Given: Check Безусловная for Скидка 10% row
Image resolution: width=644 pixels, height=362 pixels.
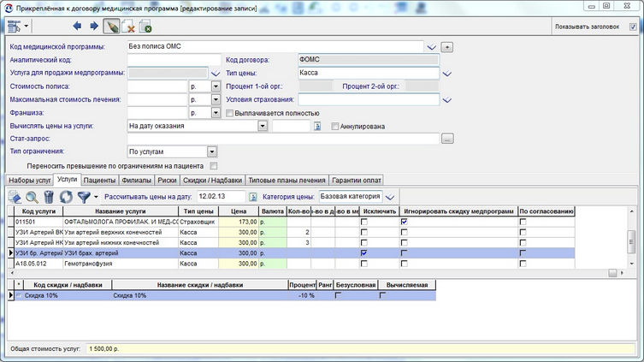Looking at the screenshot, I should pyautogui.click(x=338, y=295).
